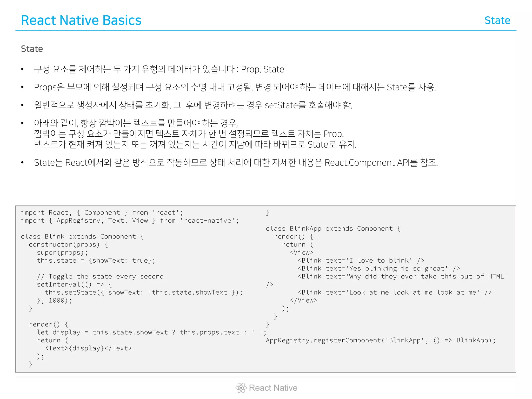Click the line ending with 'State로 유지.'

[195, 144]
